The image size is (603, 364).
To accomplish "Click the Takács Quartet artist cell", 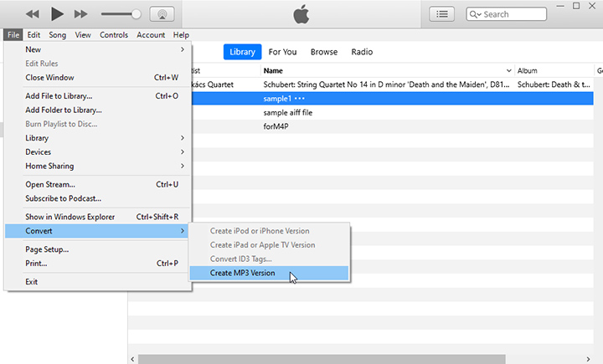I will 213,85.
